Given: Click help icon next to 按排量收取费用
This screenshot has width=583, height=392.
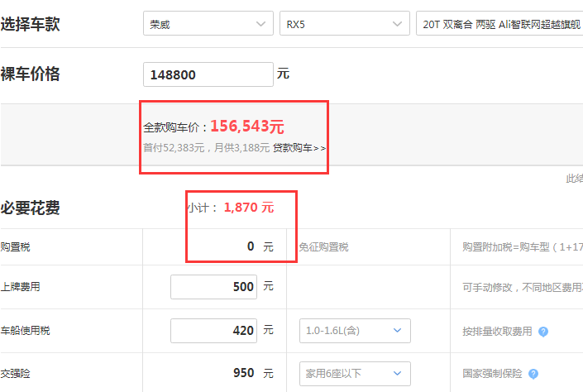Looking at the screenshot, I should (543, 332).
